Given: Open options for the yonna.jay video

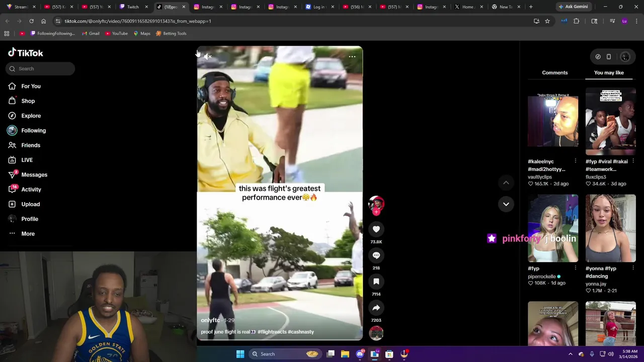Looking at the screenshot, I should pos(633,268).
